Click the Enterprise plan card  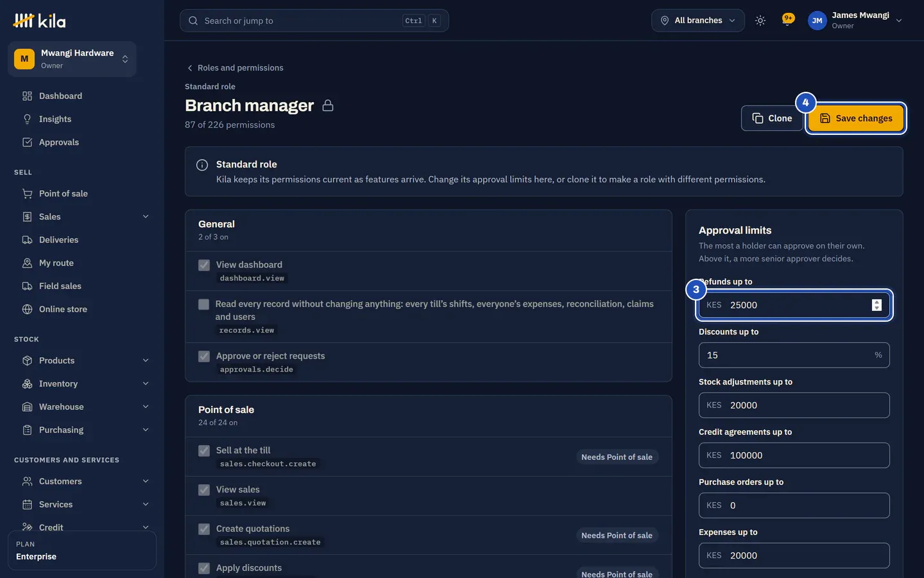[82, 550]
